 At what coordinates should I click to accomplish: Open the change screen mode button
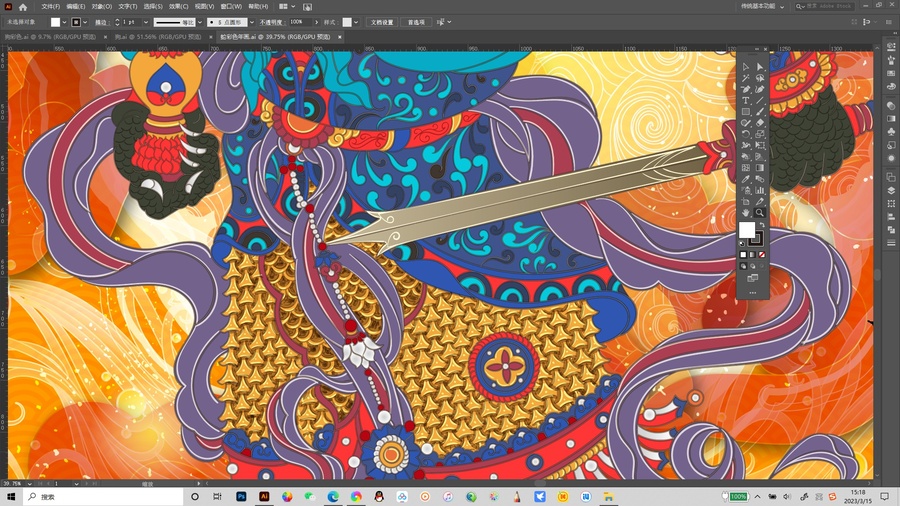752,278
